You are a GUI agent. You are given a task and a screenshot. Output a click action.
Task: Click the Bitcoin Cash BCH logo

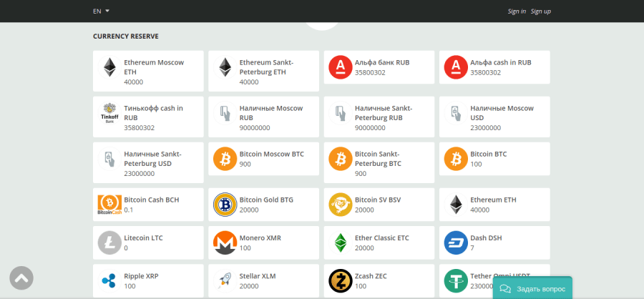tap(109, 205)
